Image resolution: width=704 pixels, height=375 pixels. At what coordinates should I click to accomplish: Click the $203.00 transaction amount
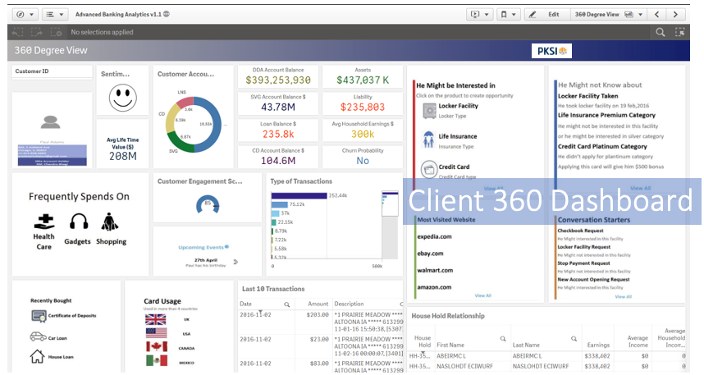click(317, 315)
